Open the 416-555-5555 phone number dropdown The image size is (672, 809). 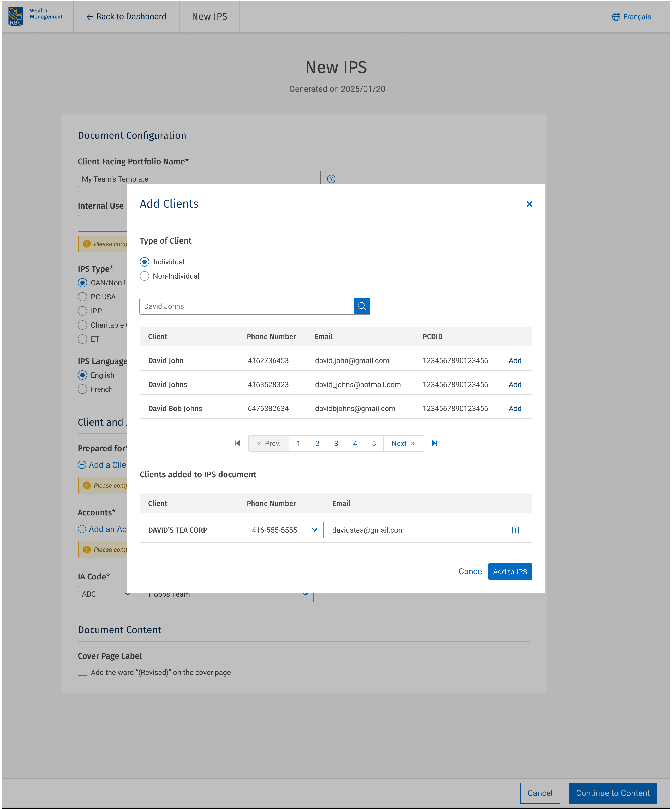(x=285, y=530)
